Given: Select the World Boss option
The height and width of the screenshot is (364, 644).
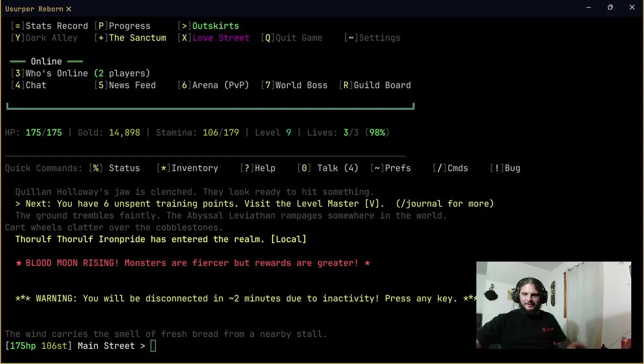Looking at the screenshot, I should (294, 85).
